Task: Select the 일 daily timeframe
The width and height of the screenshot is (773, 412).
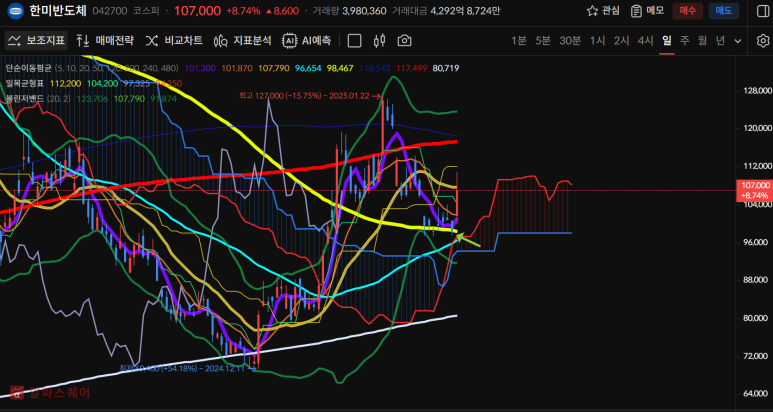Action: pyautogui.click(x=667, y=40)
